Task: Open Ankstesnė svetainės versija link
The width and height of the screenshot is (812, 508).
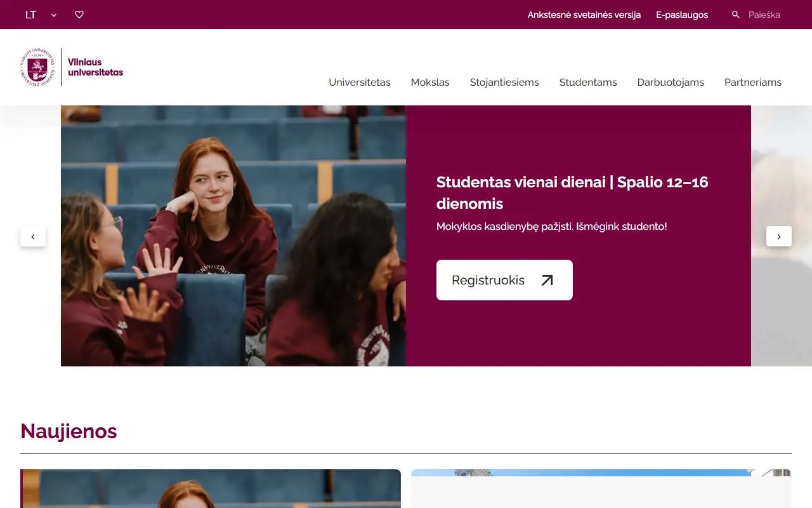Action: coord(584,15)
